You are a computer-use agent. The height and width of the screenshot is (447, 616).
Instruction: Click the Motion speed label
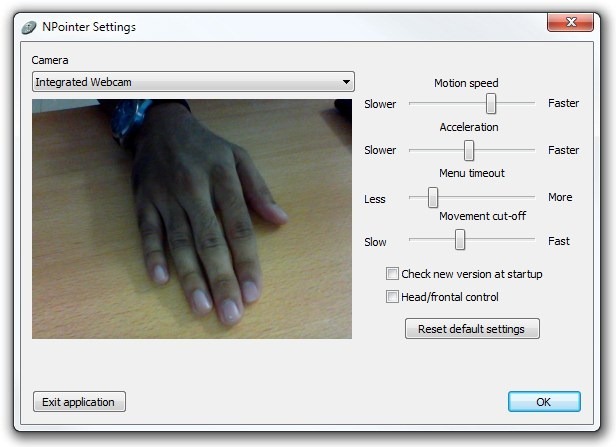pyautogui.click(x=466, y=83)
